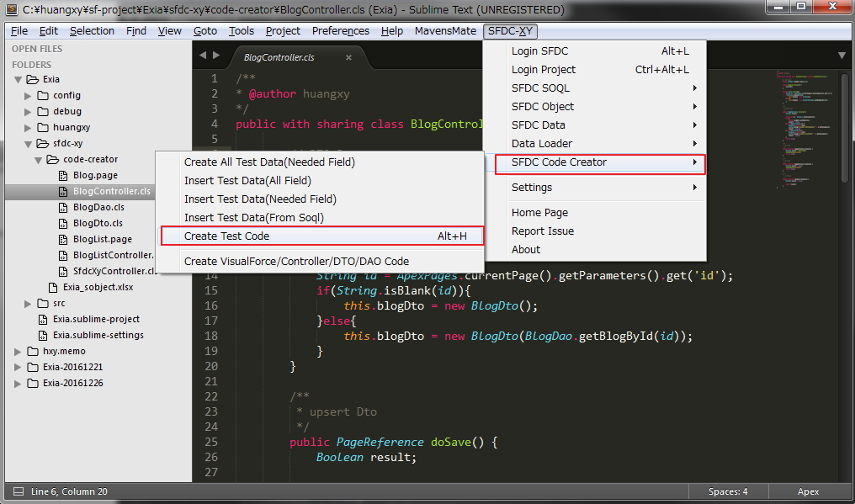Expand the debug folder
The width and height of the screenshot is (855, 504).
coord(28,111)
